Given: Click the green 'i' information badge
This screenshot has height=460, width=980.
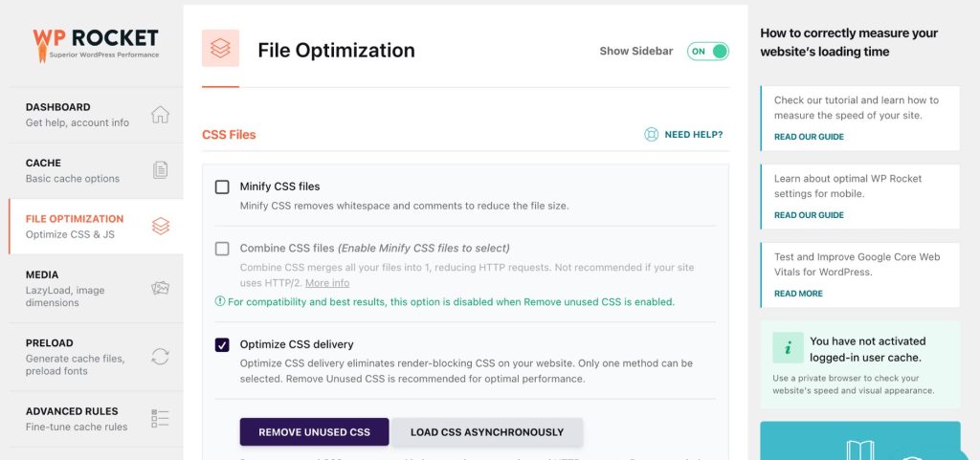Looking at the screenshot, I should point(789,348).
